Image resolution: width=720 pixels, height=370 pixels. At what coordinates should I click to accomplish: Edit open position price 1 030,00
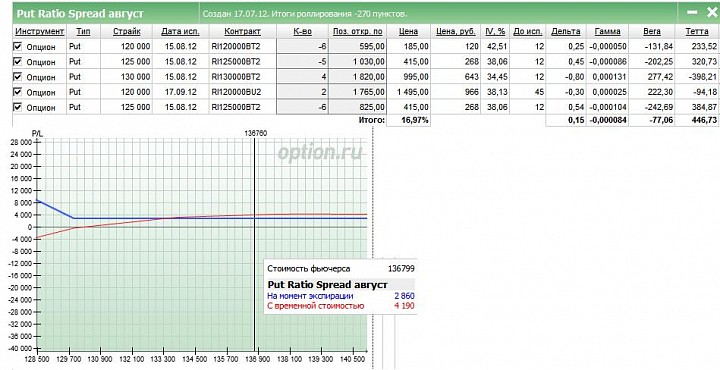pos(357,62)
